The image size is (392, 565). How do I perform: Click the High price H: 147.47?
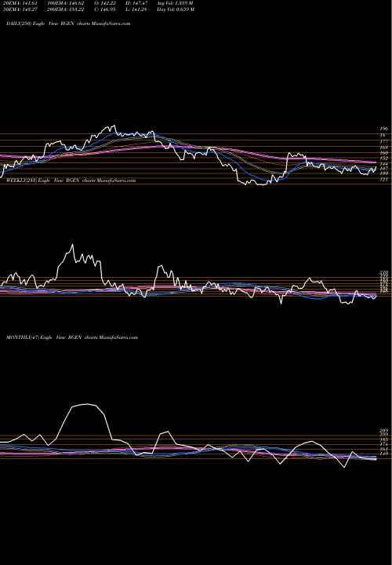[x=136, y=3]
